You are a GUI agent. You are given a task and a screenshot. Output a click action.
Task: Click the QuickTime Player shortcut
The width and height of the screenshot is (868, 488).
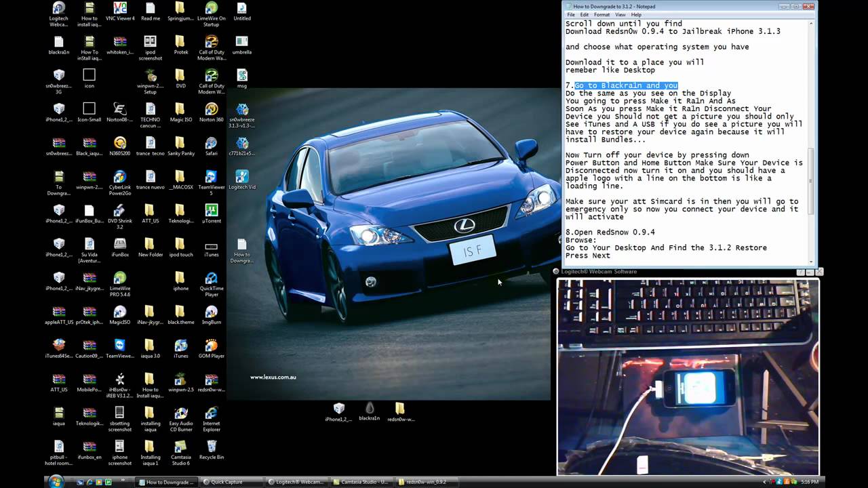click(212, 285)
